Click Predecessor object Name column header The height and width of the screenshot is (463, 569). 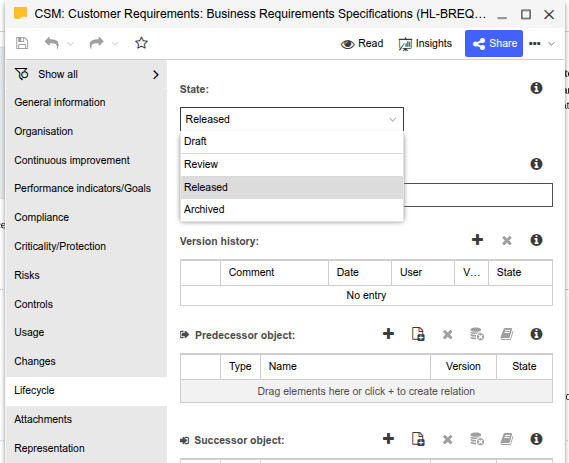tap(345, 366)
